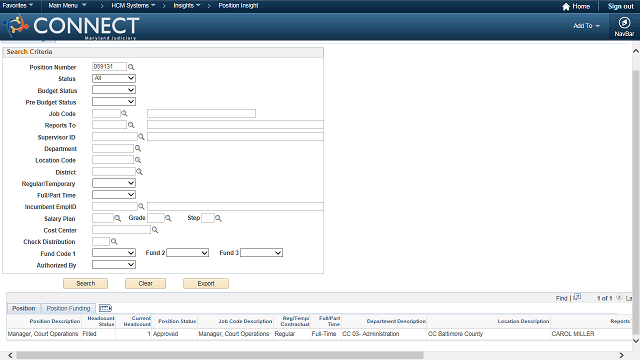Click the Incumbent EmplID input field
This screenshot has width=640, height=360.
coord(115,207)
